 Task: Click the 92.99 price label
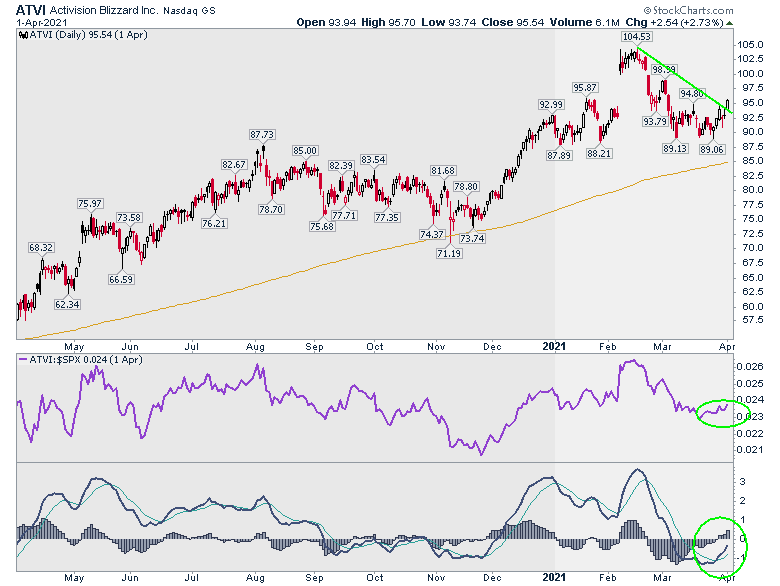(551, 105)
